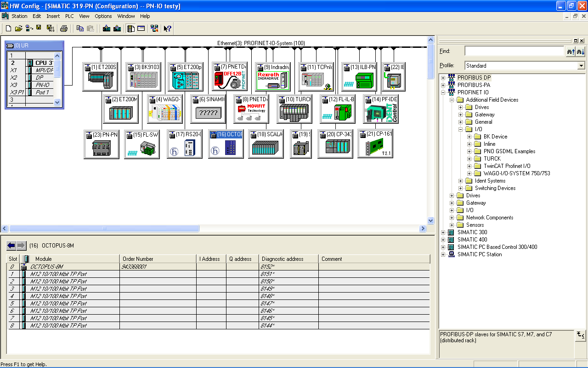Open Configure Network from the toolbar

(154, 29)
